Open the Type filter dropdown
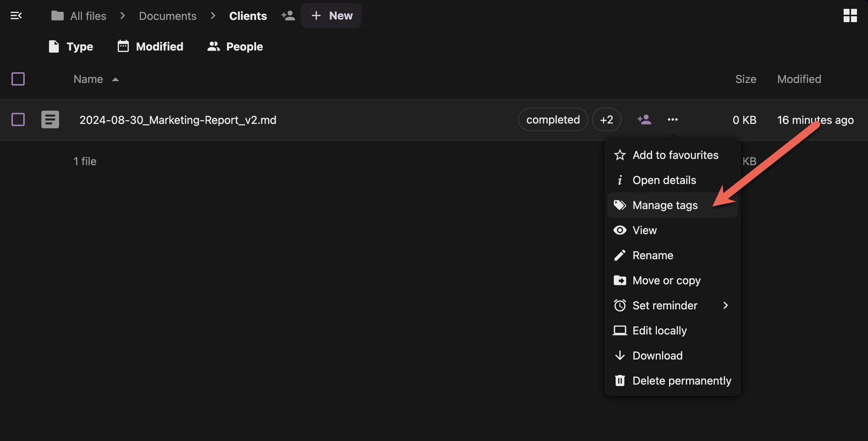The image size is (868, 441). point(71,46)
